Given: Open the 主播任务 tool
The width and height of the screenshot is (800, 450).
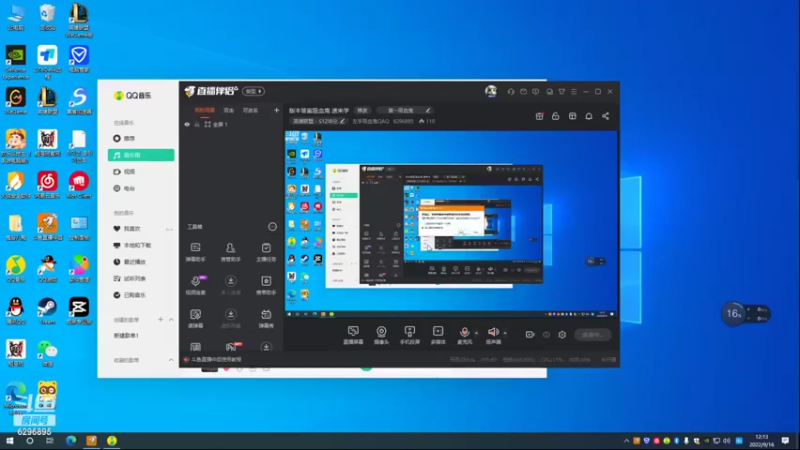Looking at the screenshot, I should coord(266,252).
